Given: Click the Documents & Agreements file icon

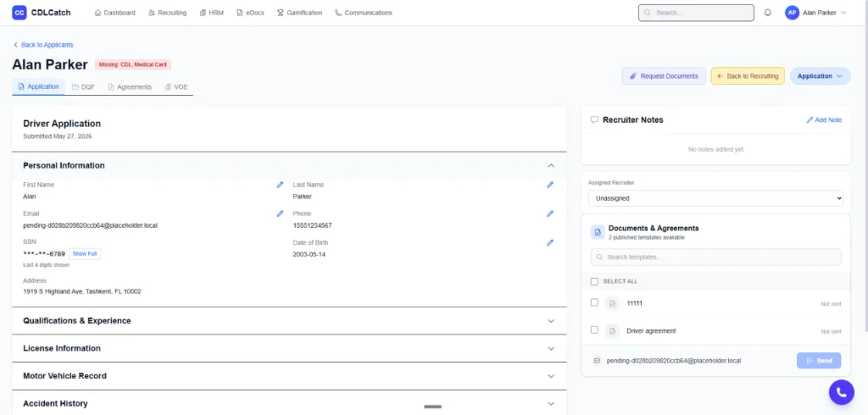Looking at the screenshot, I should pos(598,232).
